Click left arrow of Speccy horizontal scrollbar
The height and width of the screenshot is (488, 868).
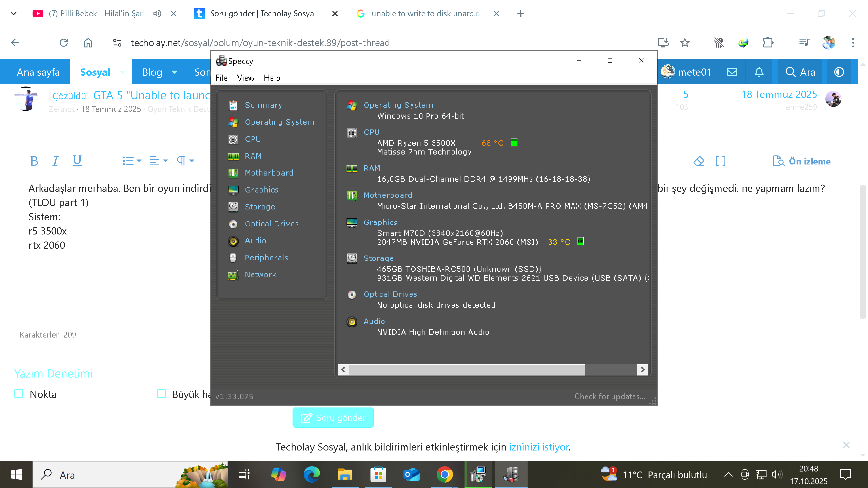343,370
